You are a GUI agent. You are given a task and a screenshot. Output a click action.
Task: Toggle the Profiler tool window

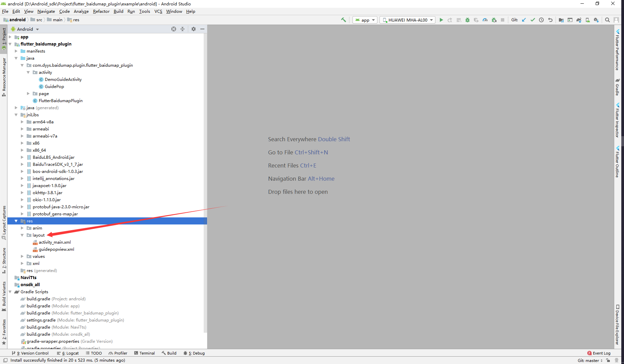118,353
